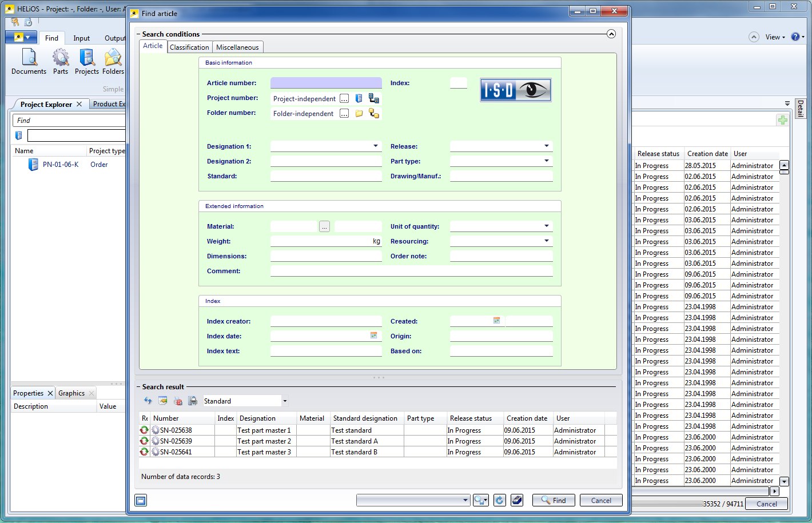The width and height of the screenshot is (812, 523).
Task: Click the Index date calendar icon
Action: coord(373,336)
